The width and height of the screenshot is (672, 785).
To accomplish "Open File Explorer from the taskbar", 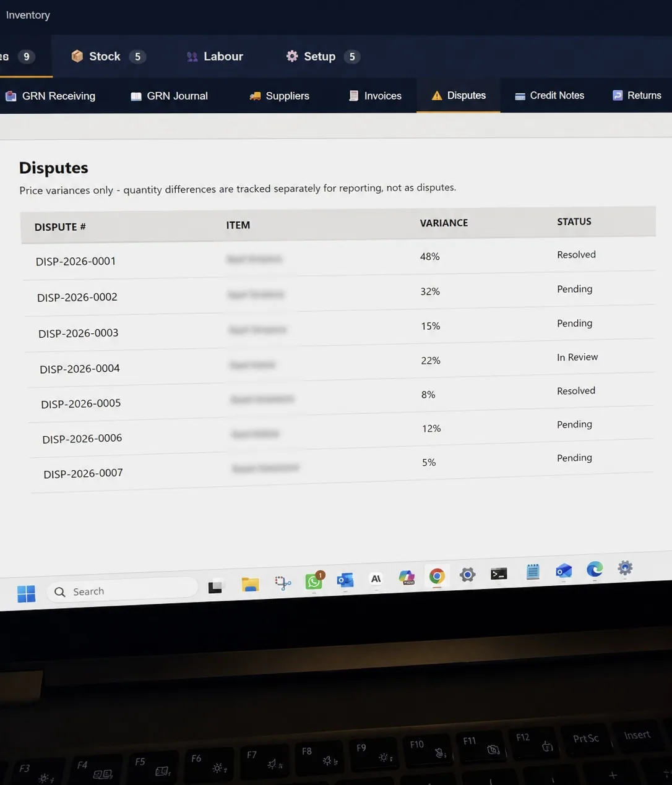I will point(250,584).
